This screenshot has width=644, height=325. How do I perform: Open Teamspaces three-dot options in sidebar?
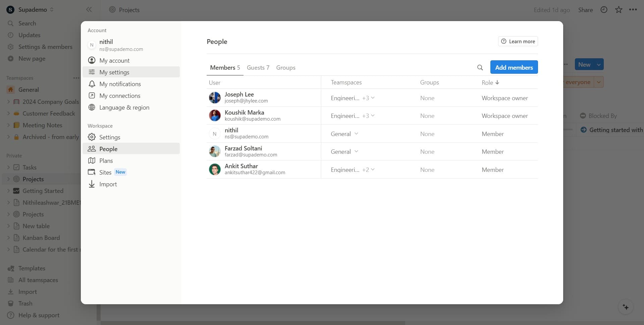[76, 78]
